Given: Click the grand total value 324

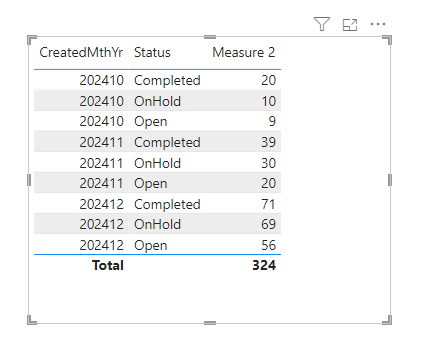Looking at the screenshot, I should pyautogui.click(x=264, y=265).
